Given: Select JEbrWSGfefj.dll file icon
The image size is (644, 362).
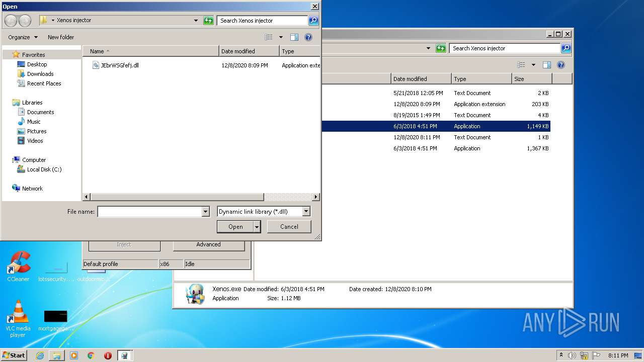Looking at the screenshot, I should (x=96, y=65).
